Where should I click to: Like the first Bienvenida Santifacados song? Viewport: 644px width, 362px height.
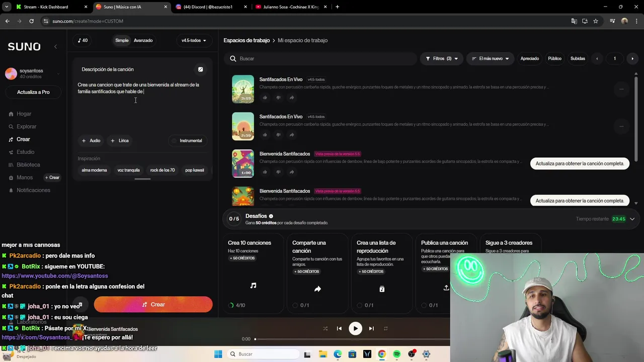point(265,172)
